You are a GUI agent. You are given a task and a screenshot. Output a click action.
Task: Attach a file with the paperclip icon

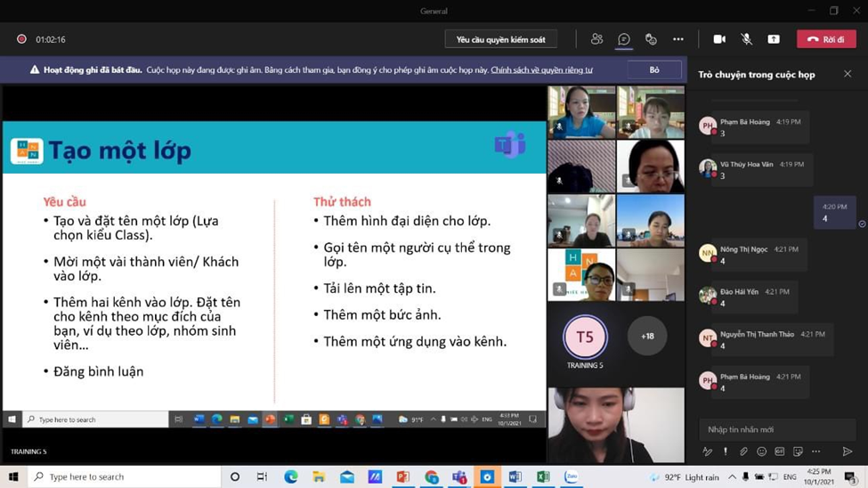743,451
